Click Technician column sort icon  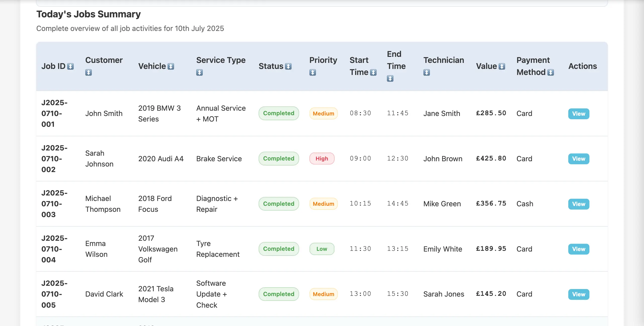coord(427,72)
